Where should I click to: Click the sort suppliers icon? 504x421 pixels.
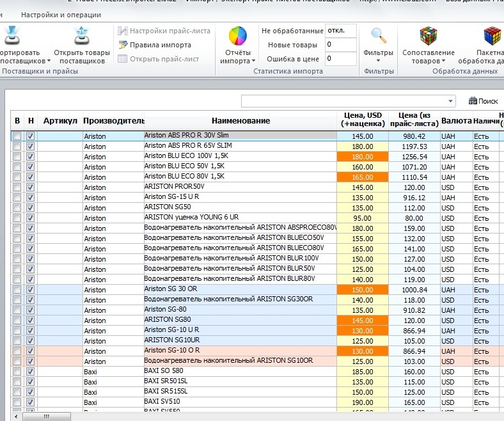pyautogui.click(x=12, y=35)
